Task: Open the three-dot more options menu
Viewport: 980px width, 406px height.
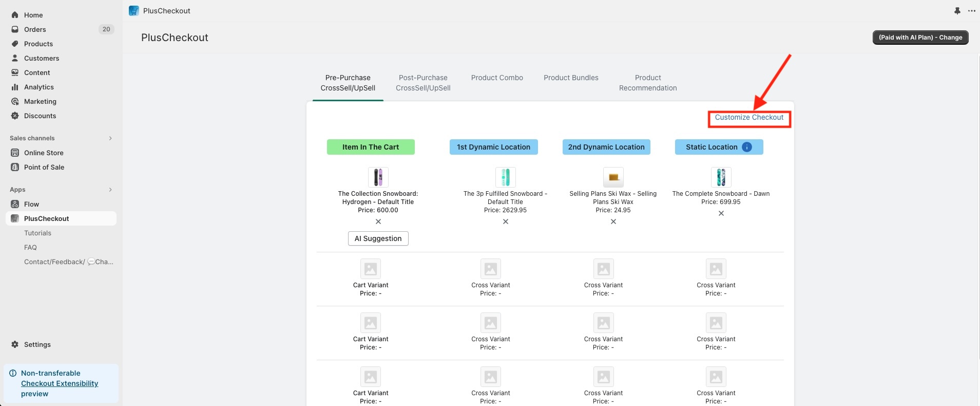Action: 971,11
